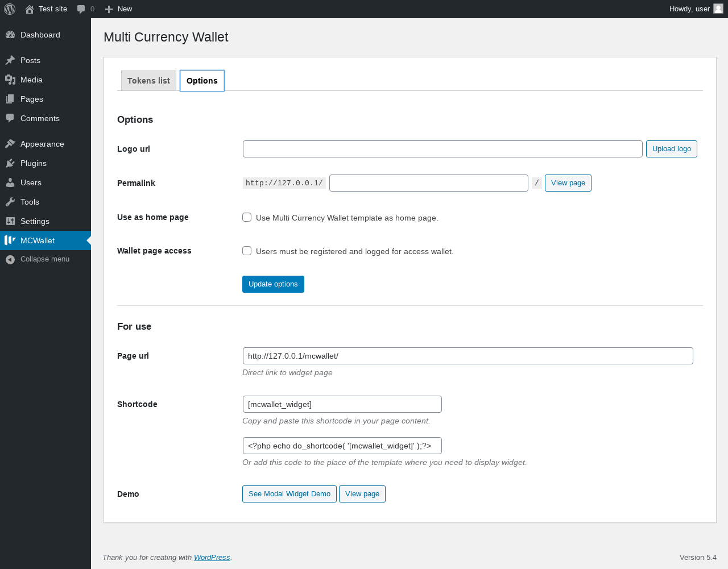Viewport: 728px width, 569px height.
Task: Focus the Logo url input field
Action: click(x=442, y=149)
